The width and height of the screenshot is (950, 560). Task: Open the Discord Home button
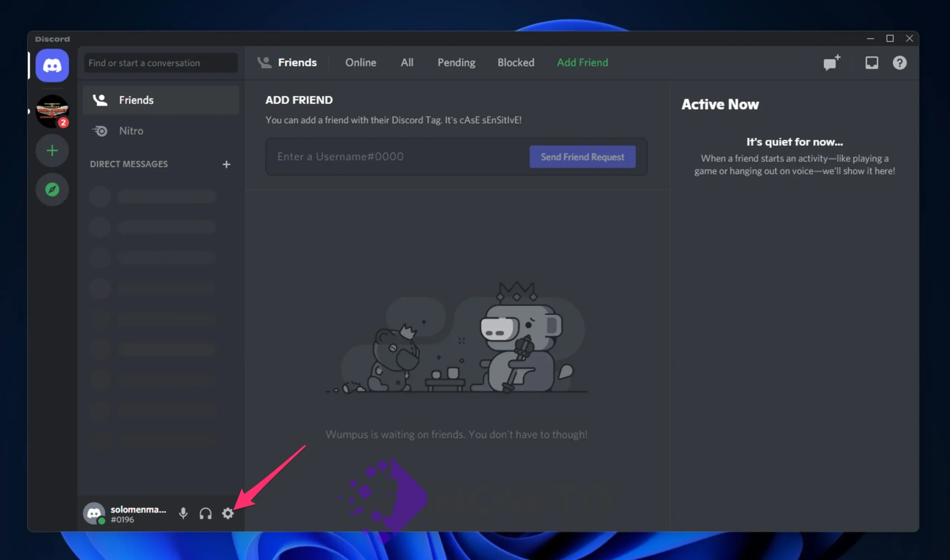point(52,65)
